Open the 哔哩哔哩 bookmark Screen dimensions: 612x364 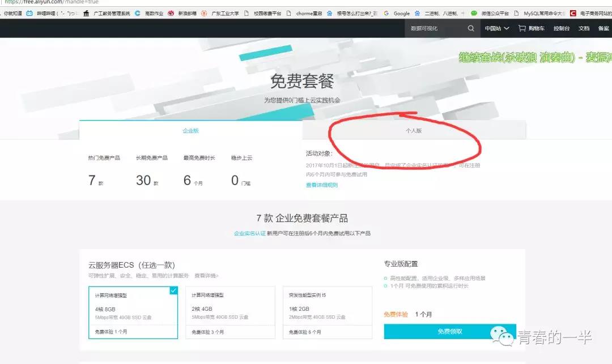52,13
